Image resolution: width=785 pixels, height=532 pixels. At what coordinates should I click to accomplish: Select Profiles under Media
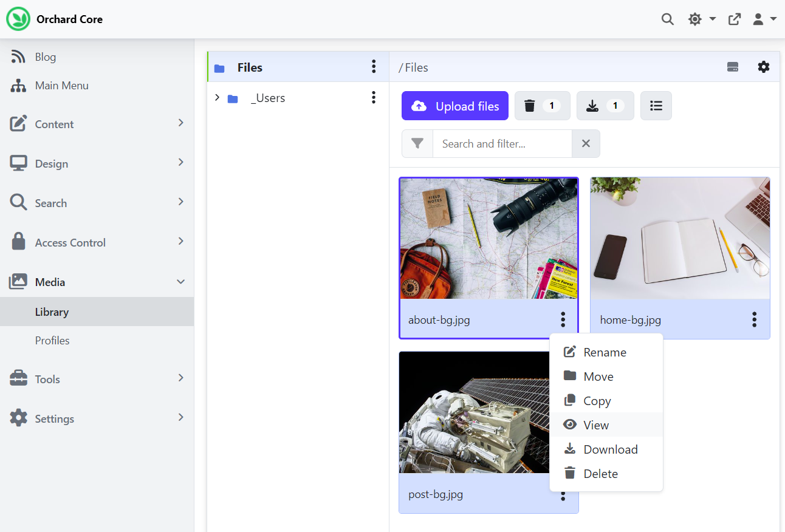pyautogui.click(x=97, y=341)
